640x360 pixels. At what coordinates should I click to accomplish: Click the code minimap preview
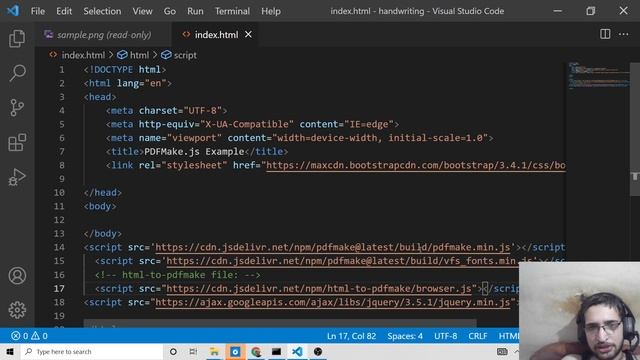598,76
